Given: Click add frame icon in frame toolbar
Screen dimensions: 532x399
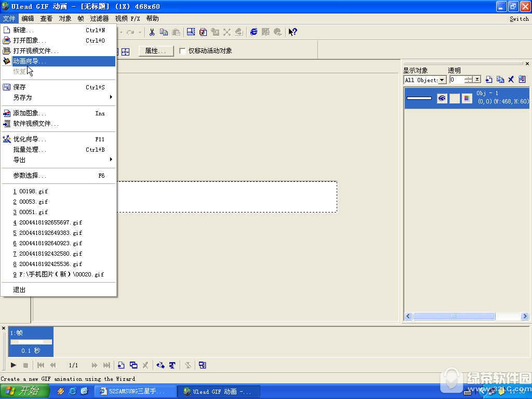Looking at the screenshot, I should tap(121, 365).
